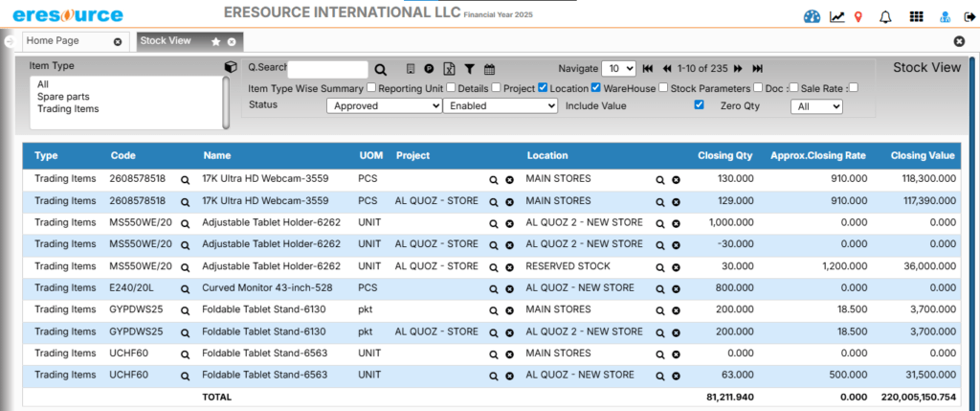The image size is (980, 411).
Task: Tick the Doc checkbox
Action: click(x=793, y=87)
